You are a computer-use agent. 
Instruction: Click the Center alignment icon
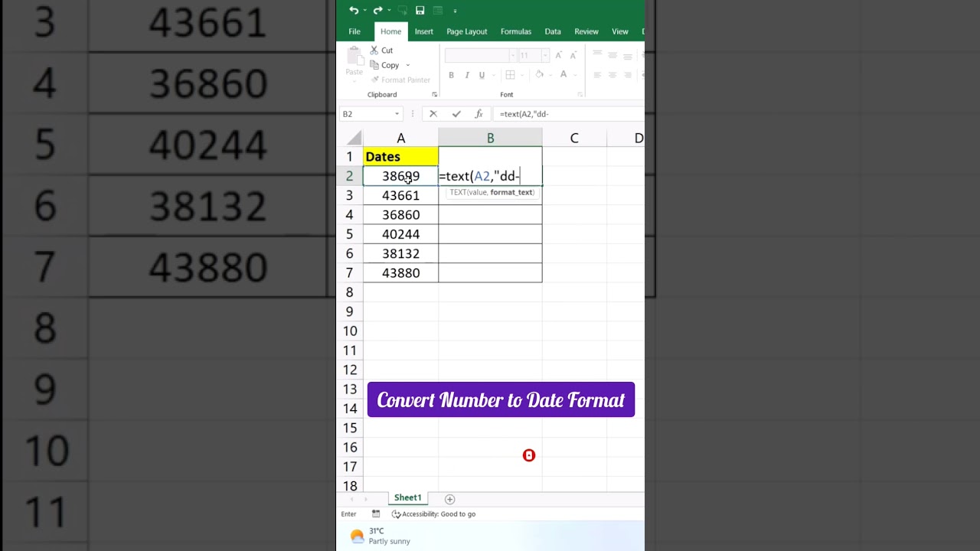[612, 75]
